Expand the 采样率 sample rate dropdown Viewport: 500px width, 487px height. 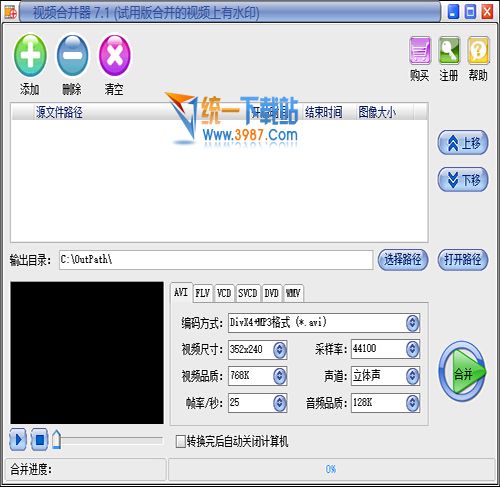tap(412, 349)
